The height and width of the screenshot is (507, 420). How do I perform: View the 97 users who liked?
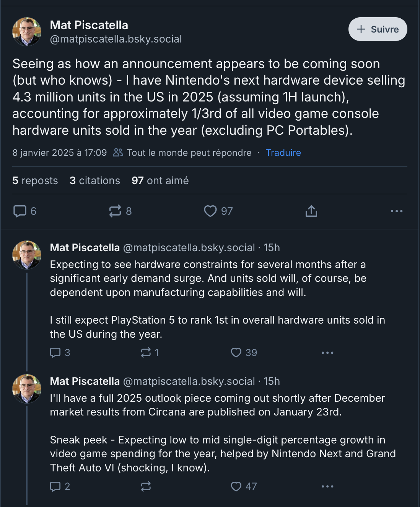[160, 180]
